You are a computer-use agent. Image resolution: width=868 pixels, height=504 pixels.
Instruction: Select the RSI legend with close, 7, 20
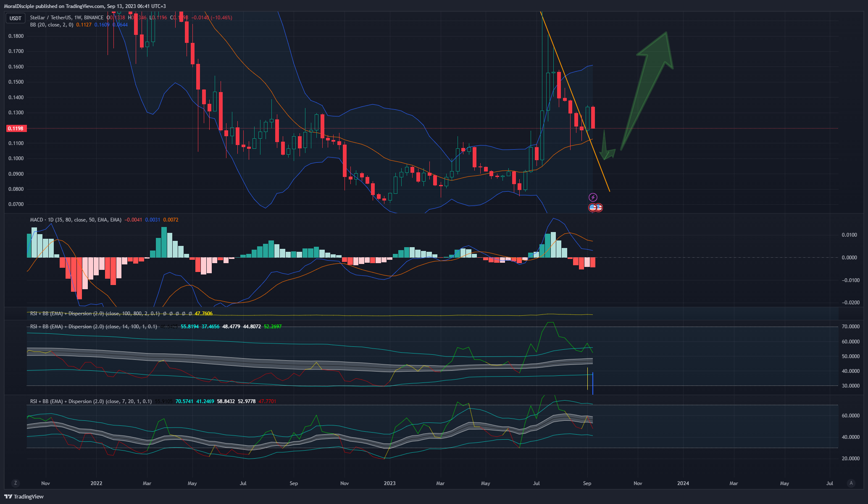point(91,401)
